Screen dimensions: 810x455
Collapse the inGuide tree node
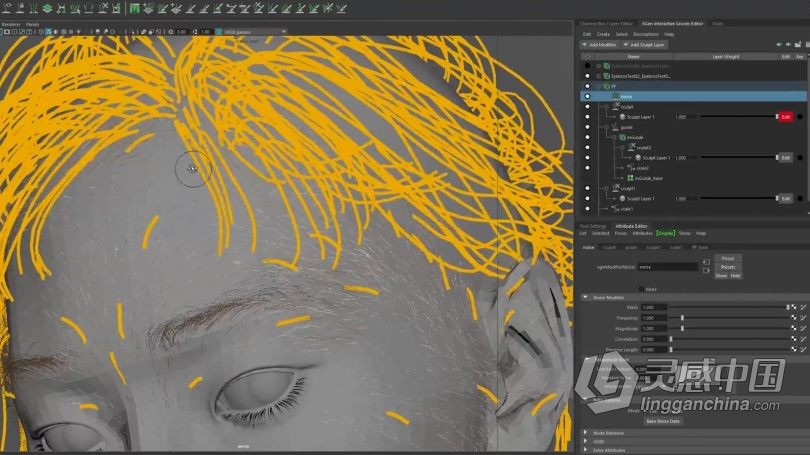pos(614,137)
